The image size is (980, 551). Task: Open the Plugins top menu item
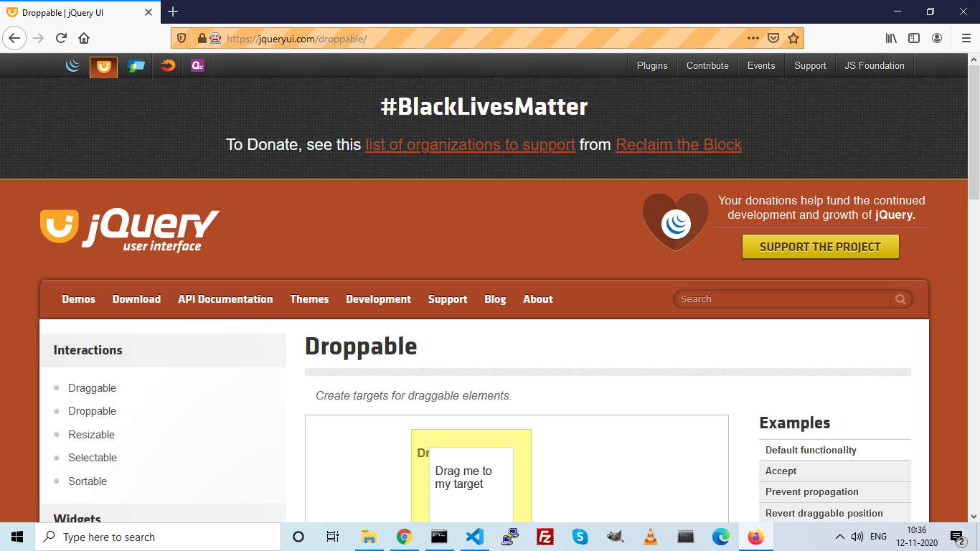click(x=652, y=65)
